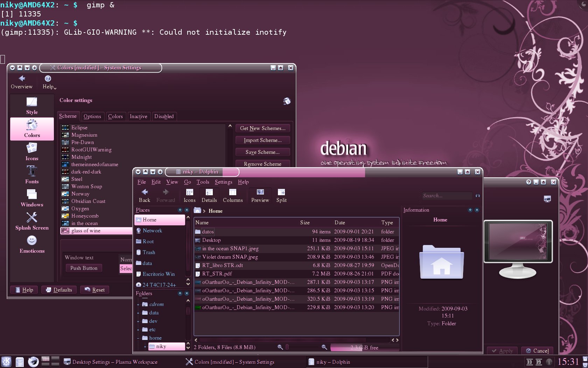Image resolution: width=588 pixels, height=368 pixels.
Task: Click zoom out magnifier in Dolphin status bar
Action: 280,347
